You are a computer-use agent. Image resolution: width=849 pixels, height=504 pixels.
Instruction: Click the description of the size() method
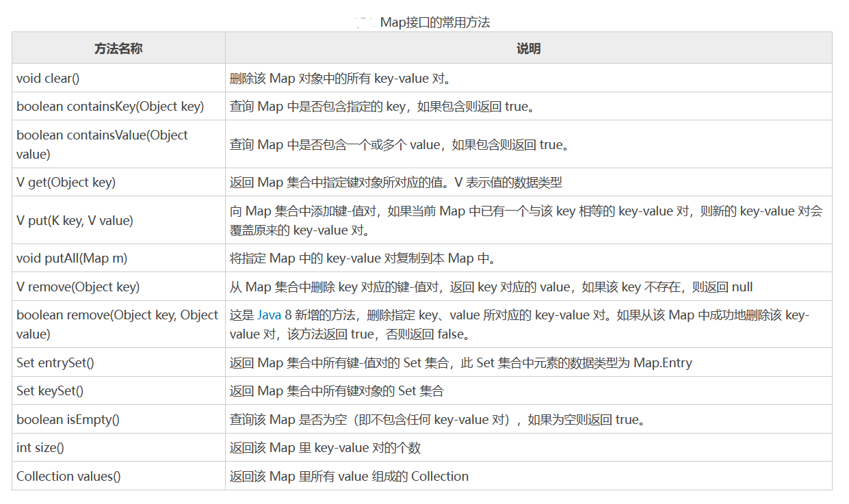(x=325, y=448)
